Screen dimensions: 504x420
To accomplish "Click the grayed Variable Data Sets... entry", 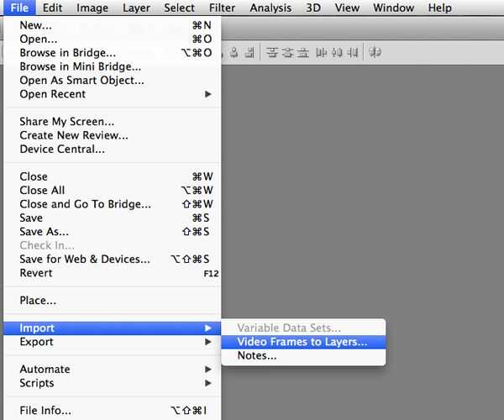I will click(x=303, y=328).
